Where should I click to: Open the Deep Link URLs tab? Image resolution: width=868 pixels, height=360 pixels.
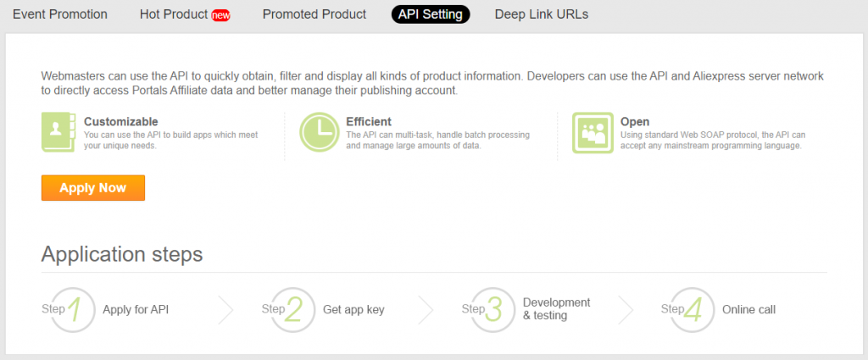(542, 14)
